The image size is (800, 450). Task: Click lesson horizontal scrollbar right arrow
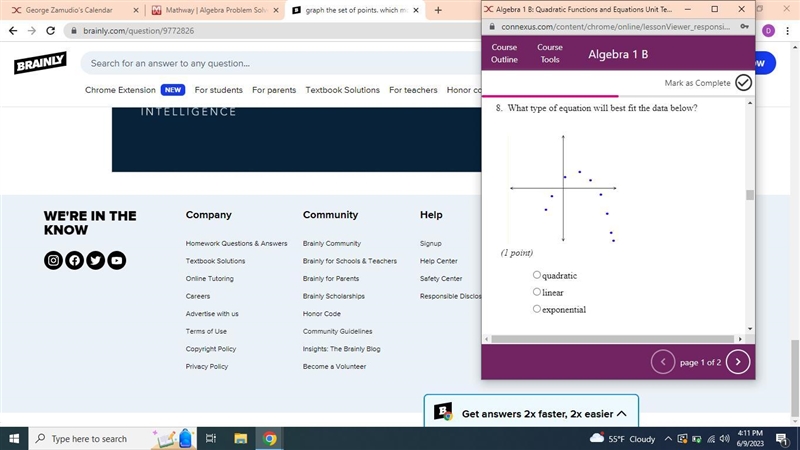[740, 339]
